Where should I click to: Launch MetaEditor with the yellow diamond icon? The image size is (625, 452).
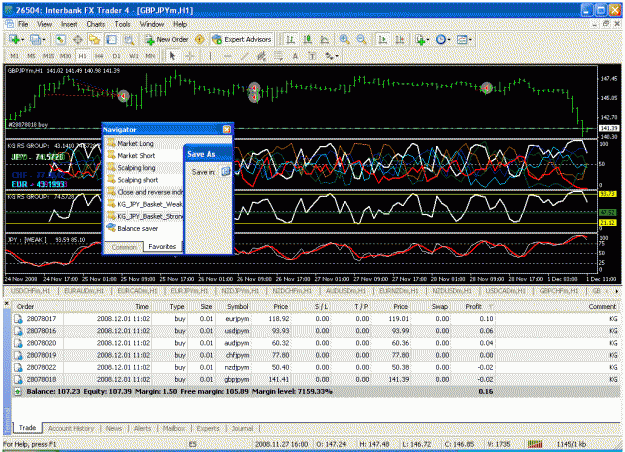[199, 39]
